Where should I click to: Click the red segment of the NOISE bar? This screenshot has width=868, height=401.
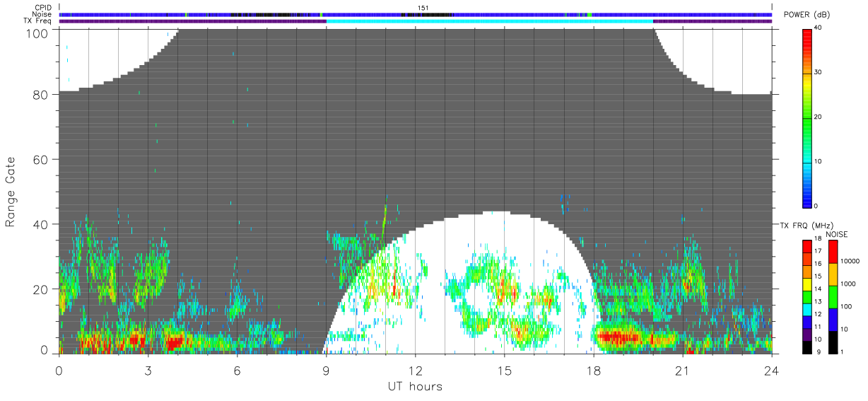(833, 252)
